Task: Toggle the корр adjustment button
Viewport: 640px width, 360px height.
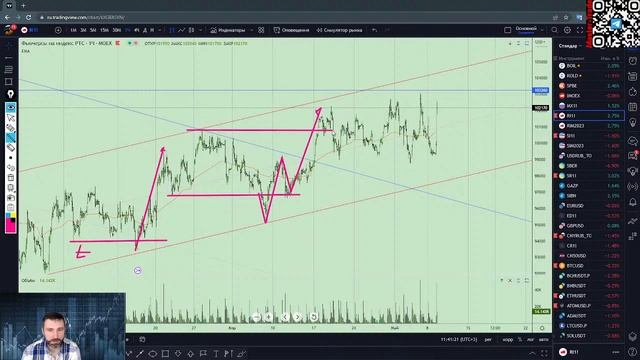Action: coord(507,340)
